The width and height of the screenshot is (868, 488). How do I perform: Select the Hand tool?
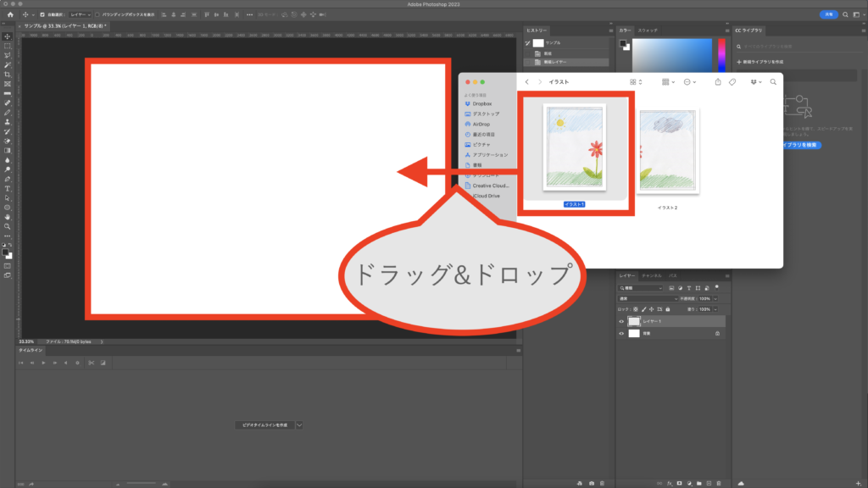pos(8,217)
